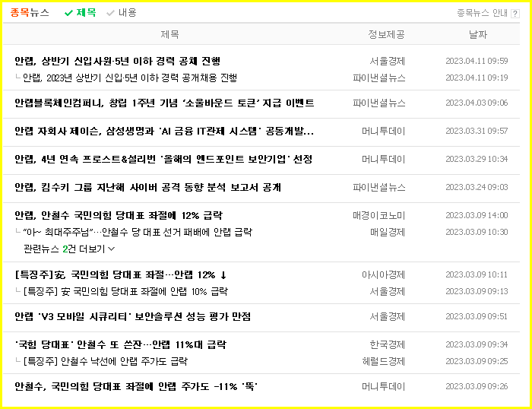Screen dimensions: 532x409
Task: Open 안랩블록체인컴퍼니 창립 1주년 소울바운드 토큰 article
Action: tap(164, 103)
